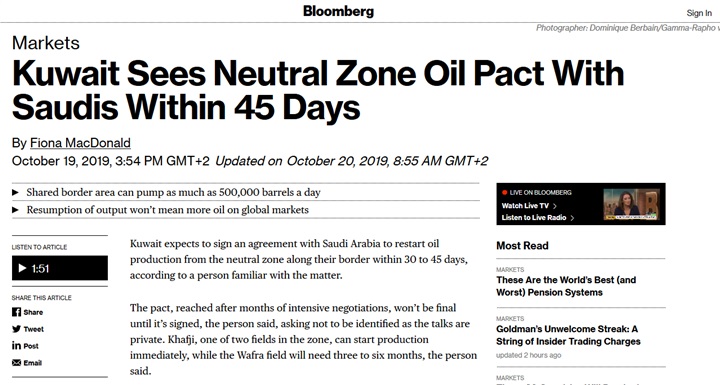Play the 1:51 article audio
Image resolution: width=720 pixels, height=385 pixels.
click(x=60, y=268)
